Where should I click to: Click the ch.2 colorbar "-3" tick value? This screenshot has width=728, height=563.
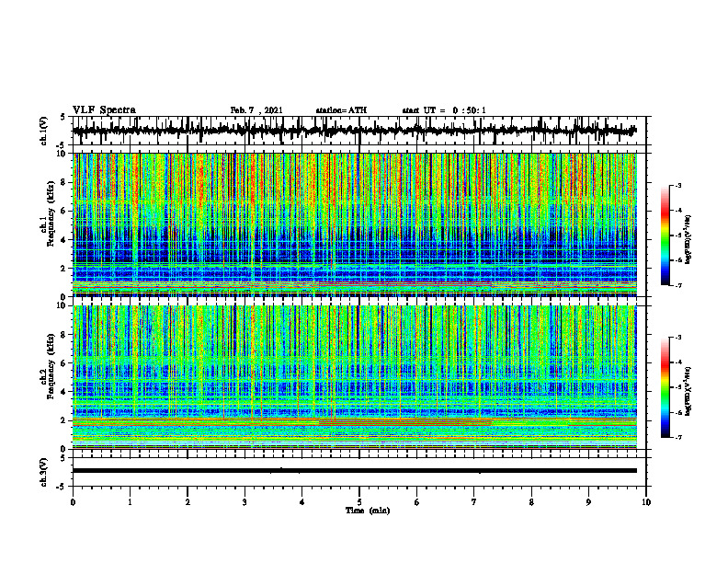678,338
